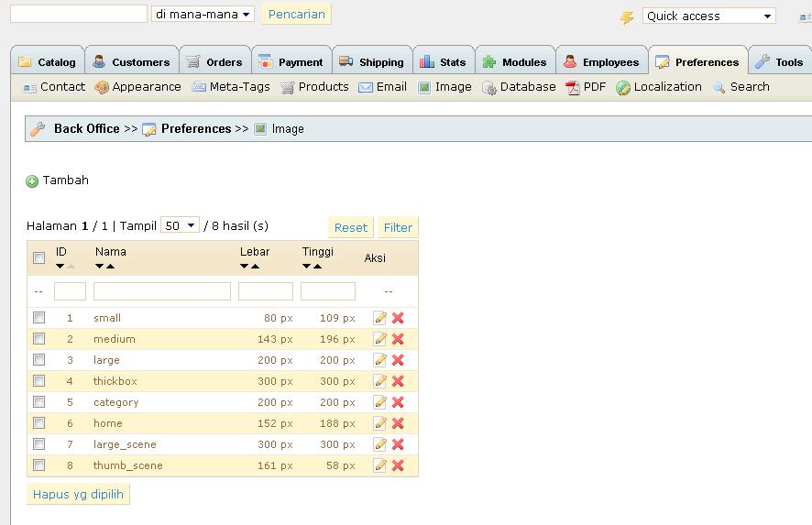
Task: Delete the small image type red X
Action: (398, 318)
